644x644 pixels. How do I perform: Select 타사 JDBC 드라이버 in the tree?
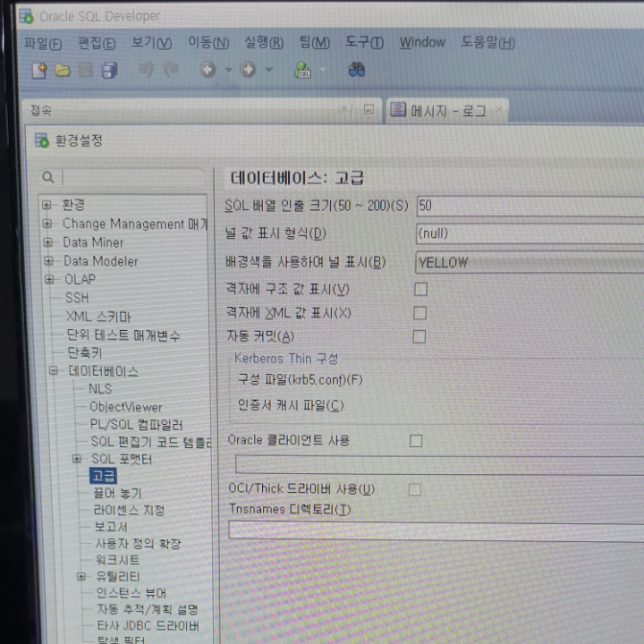148,626
